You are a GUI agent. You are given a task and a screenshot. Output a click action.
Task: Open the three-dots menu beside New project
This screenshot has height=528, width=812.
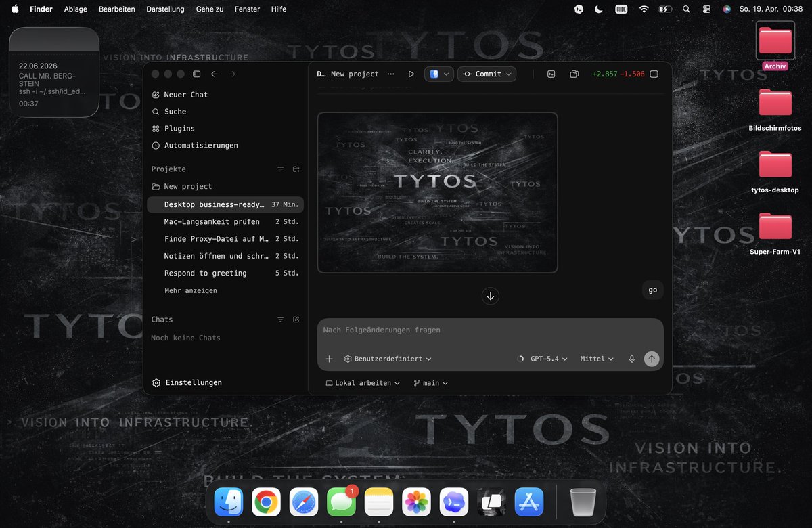(391, 74)
